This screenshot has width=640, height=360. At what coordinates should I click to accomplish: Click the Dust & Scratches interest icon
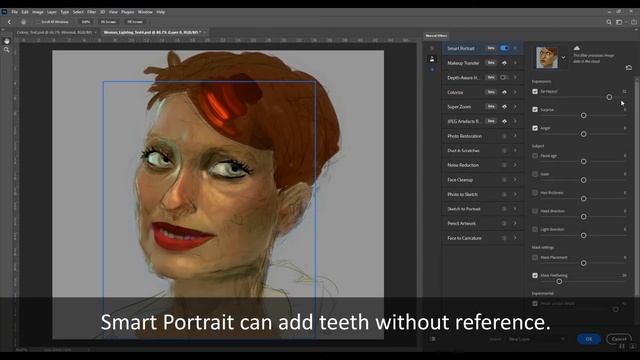(x=504, y=151)
